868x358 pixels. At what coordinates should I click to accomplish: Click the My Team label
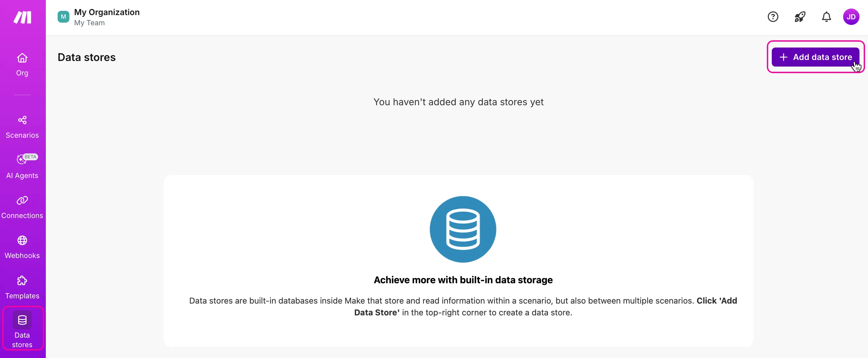89,23
